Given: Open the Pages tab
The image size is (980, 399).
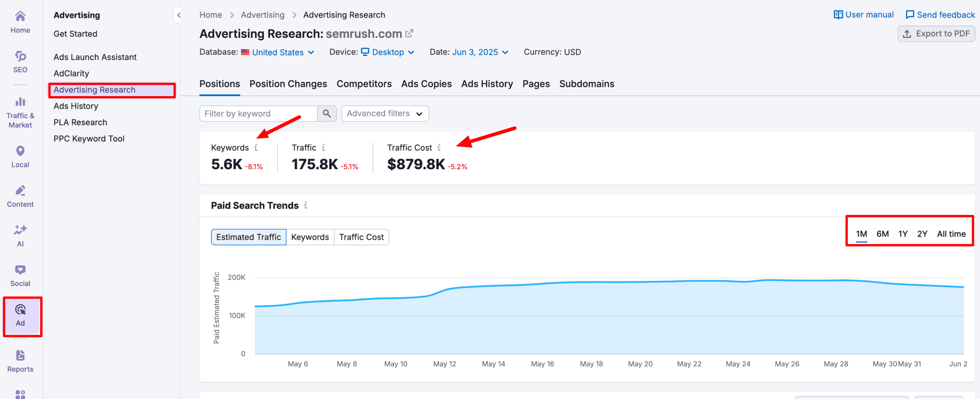Looking at the screenshot, I should click(536, 84).
